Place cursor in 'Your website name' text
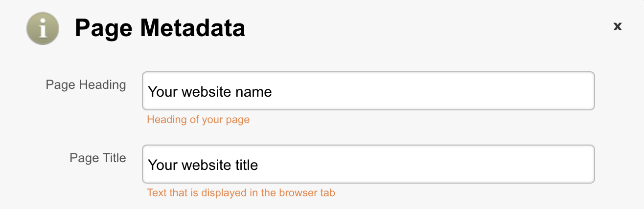Screen dimensions: 644x209 click(x=209, y=92)
